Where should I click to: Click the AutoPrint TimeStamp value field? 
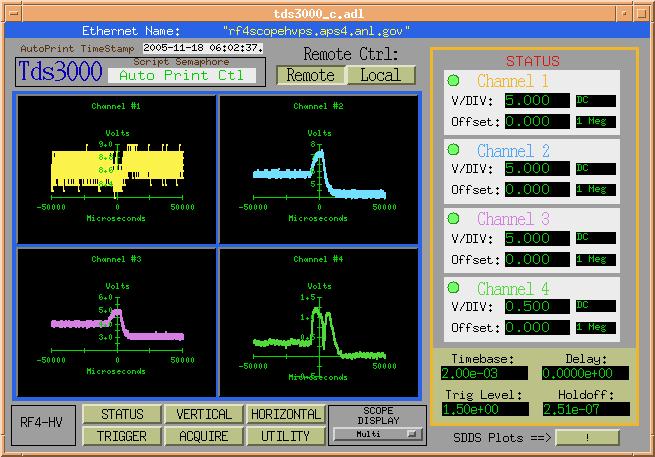pos(203,48)
